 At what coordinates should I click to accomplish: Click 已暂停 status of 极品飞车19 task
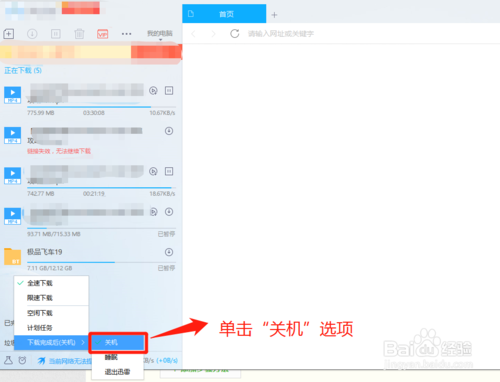point(166,268)
